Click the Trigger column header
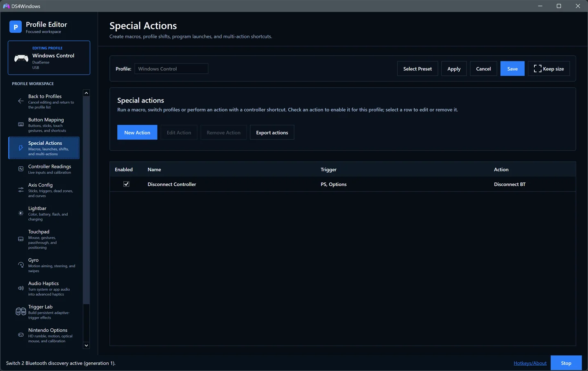Image resolution: width=588 pixels, height=371 pixels. pyautogui.click(x=328, y=169)
